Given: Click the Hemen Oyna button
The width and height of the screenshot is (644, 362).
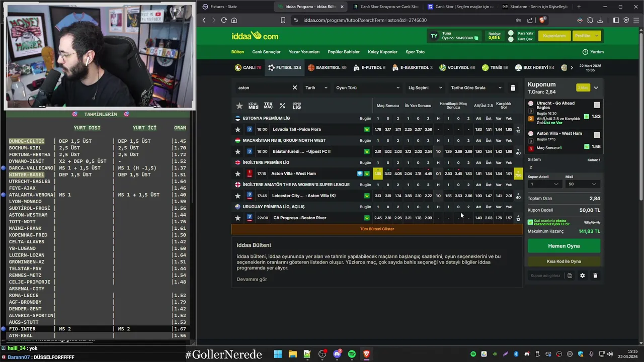Looking at the screenshot, I should tap(563, 246).
